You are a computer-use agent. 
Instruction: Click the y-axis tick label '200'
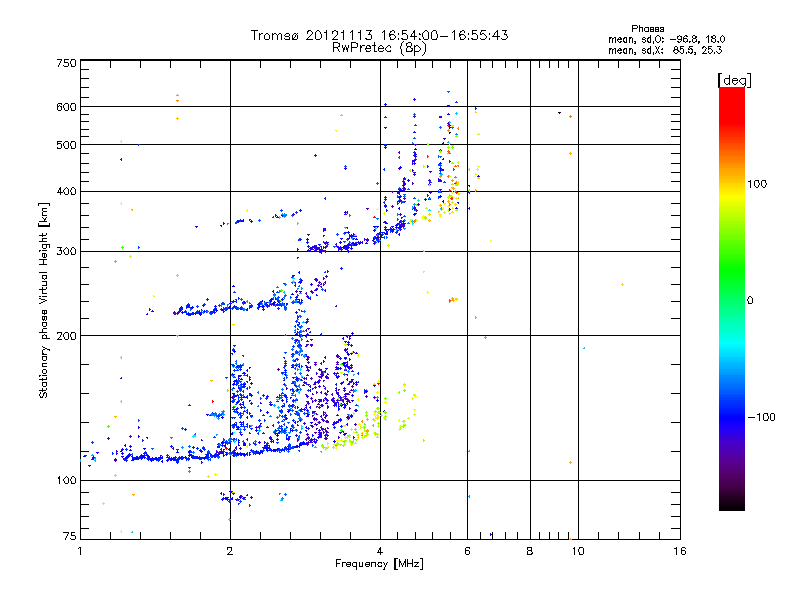click(66, 336)
